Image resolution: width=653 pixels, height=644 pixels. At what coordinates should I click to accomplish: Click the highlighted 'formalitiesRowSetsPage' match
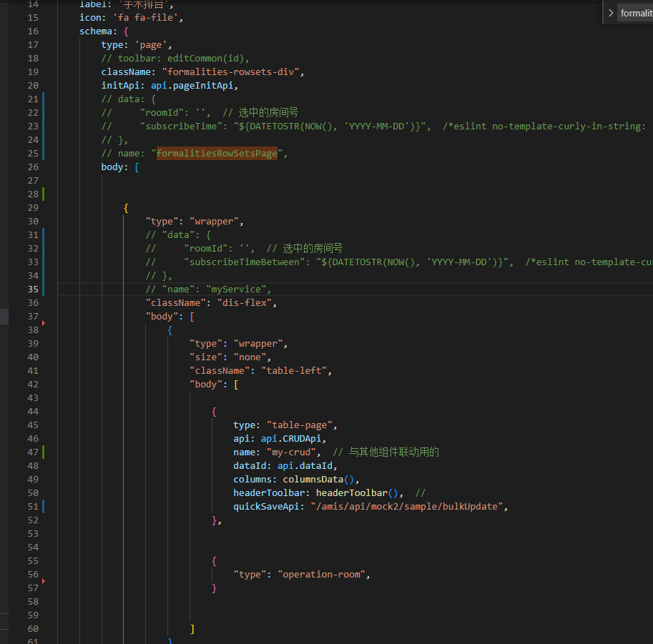217,153
